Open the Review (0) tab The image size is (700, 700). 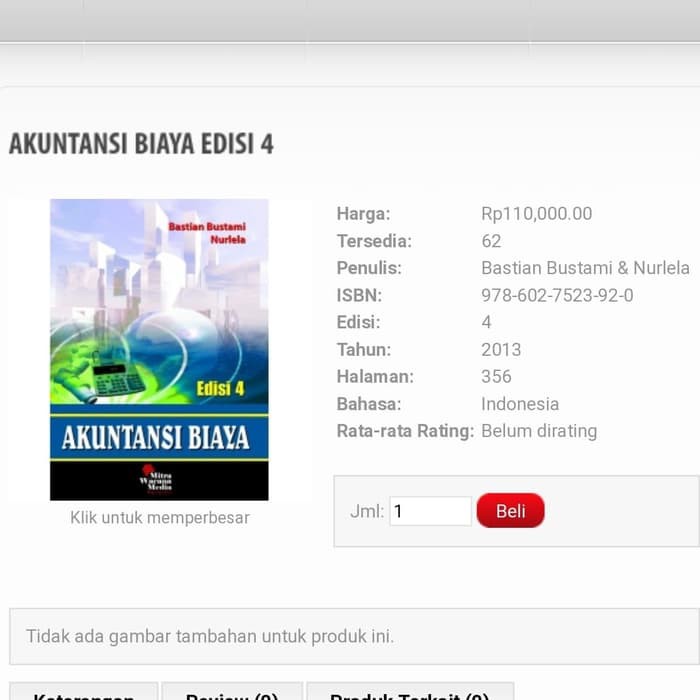(232, 694)
